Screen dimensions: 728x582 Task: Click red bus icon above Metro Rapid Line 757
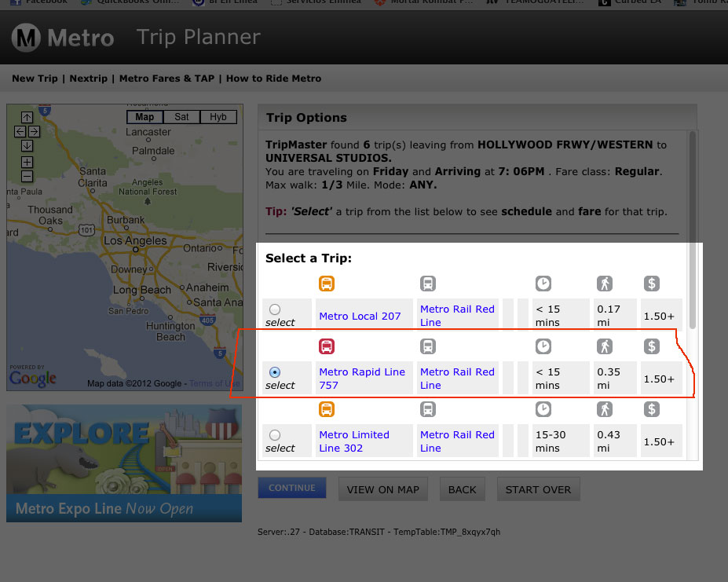(327, 346)
